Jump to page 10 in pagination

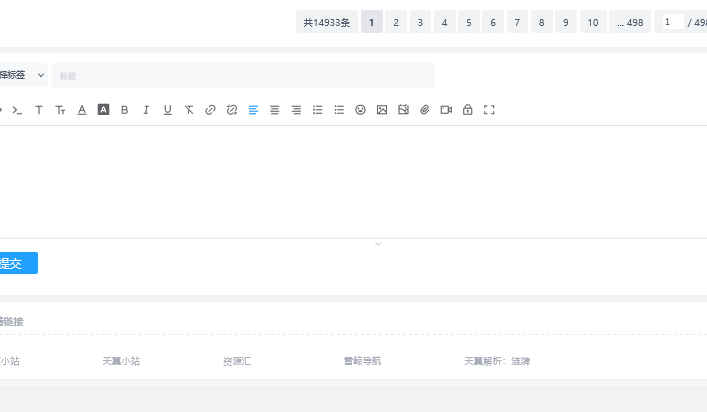593,22
